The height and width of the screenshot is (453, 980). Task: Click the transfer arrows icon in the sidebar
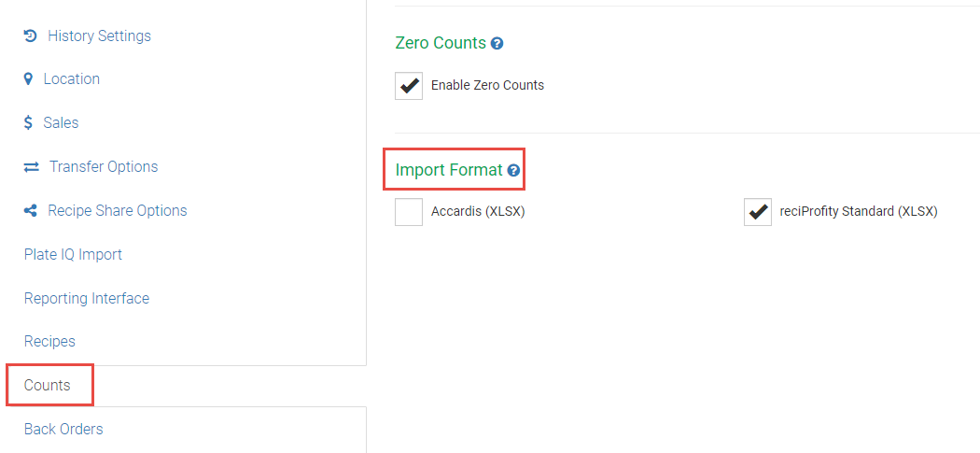coord(32,167)
